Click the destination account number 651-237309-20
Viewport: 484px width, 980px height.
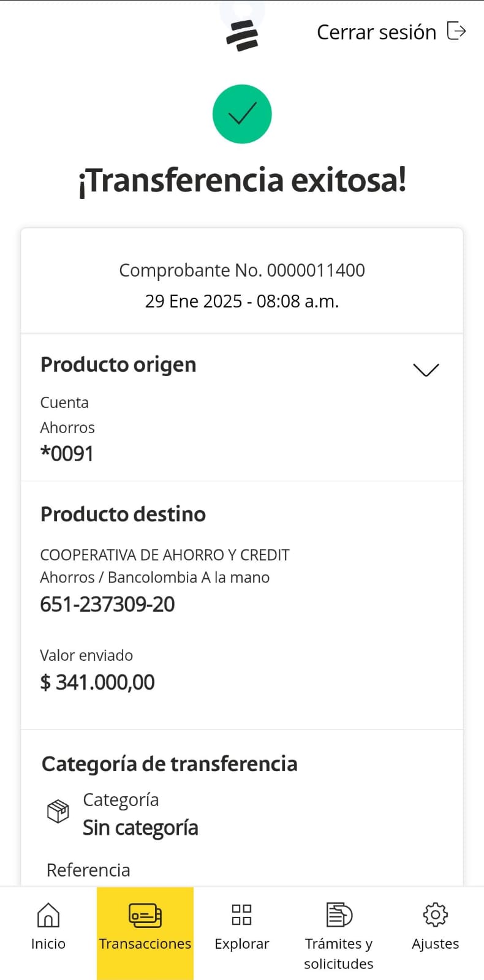click(107, 605)
